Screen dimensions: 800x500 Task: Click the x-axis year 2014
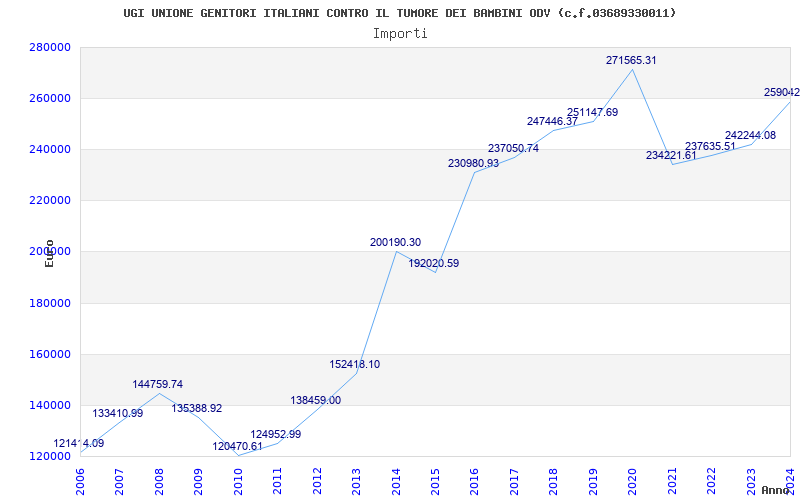coord(396,481)
